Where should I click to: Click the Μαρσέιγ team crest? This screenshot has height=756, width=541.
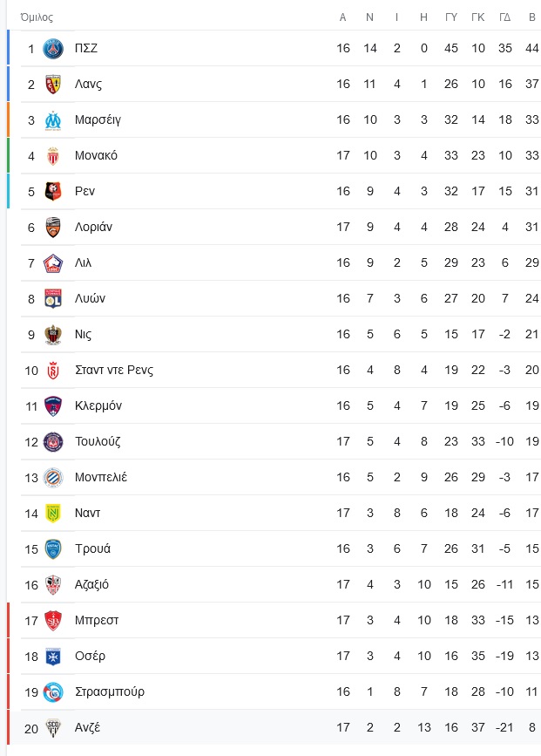pos(53,119)
